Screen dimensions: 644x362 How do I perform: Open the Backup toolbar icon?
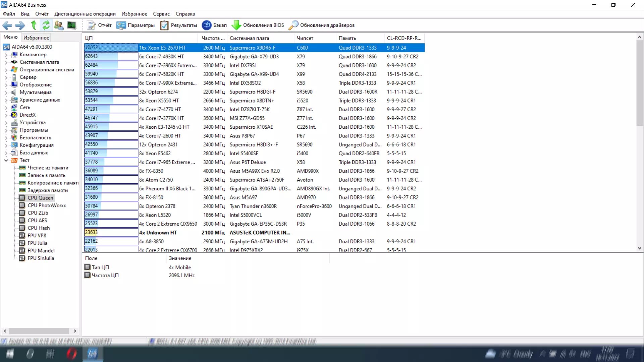207,25
